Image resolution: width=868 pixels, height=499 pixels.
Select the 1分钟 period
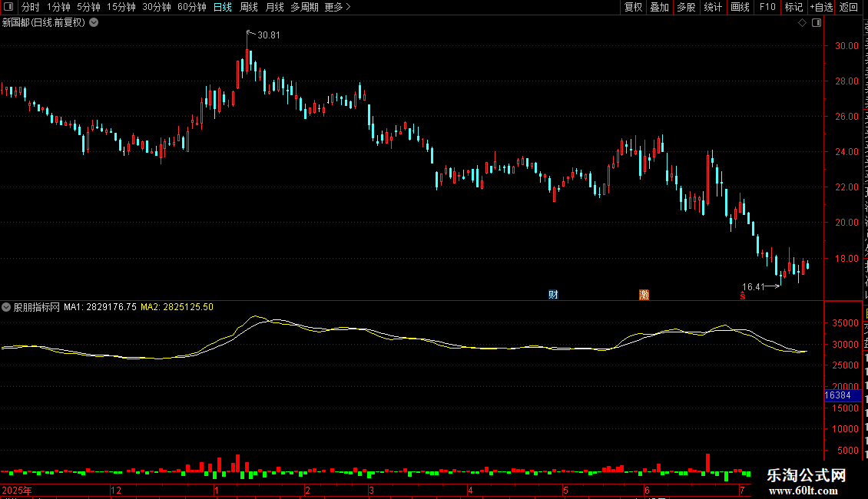[x=58, y=7]
